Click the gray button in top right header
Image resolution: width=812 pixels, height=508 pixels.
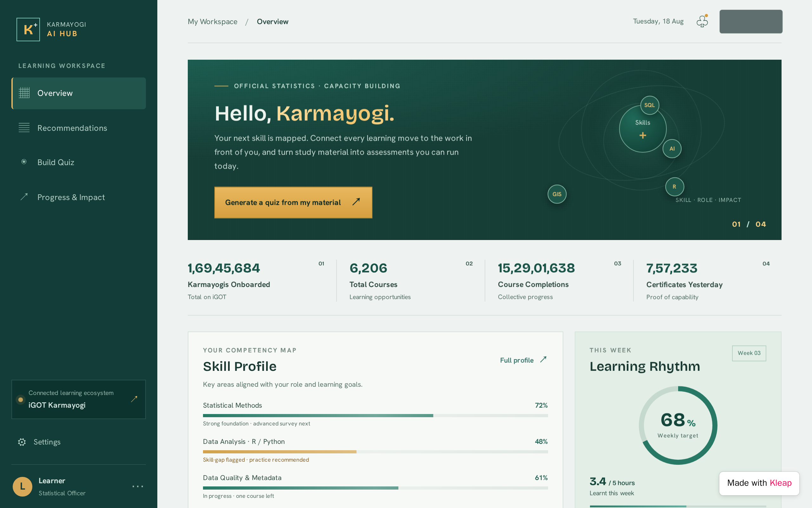[x=751, y=22]
